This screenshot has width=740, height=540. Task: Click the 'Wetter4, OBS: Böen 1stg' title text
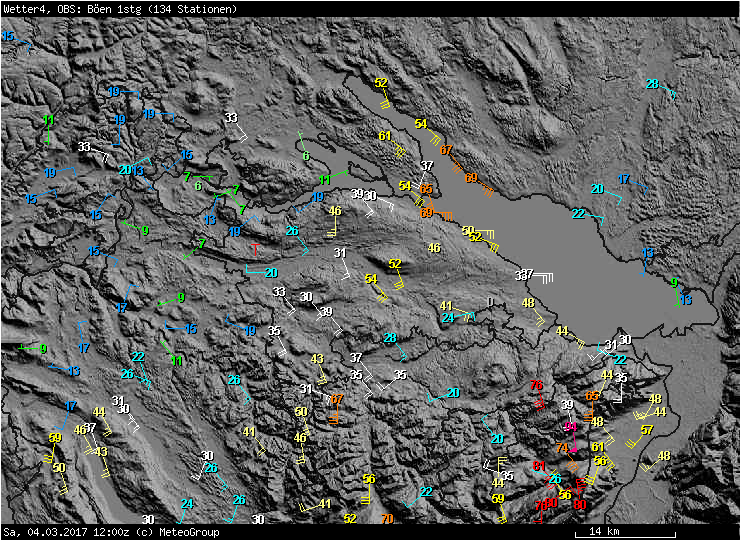(x=58, y=8)
